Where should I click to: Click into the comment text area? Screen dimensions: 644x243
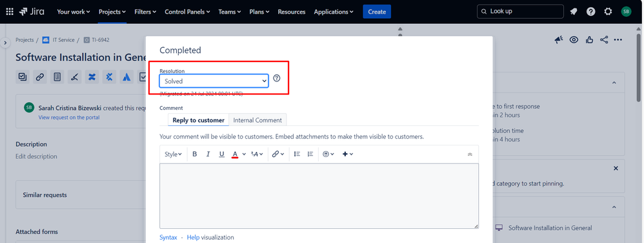(x=319, y=196)
